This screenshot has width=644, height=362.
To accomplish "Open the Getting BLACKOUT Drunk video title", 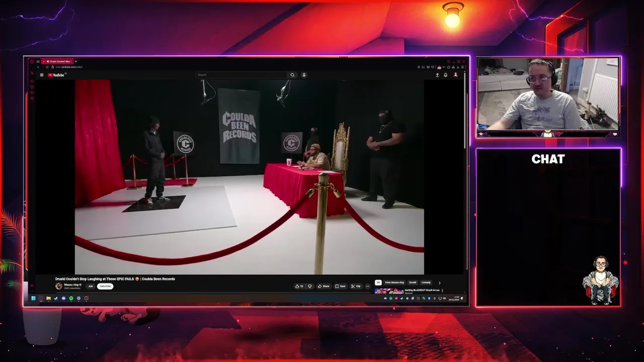I will (x=422, y=290).
